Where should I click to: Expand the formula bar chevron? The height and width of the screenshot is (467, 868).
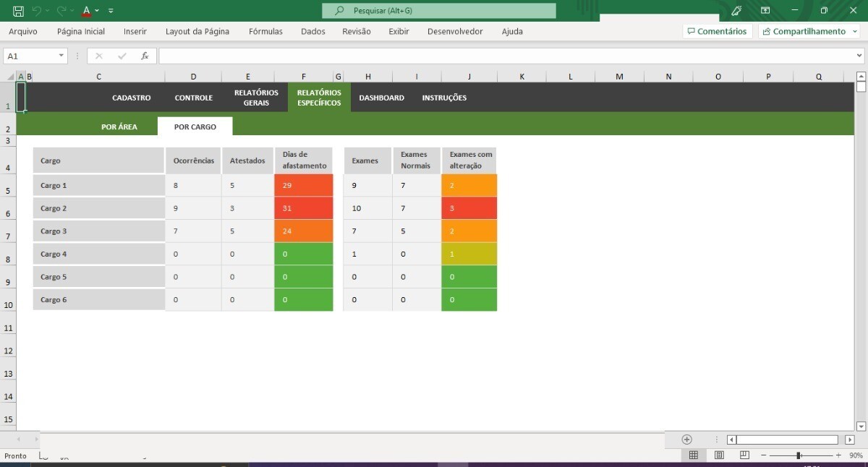tap(859, 56)
